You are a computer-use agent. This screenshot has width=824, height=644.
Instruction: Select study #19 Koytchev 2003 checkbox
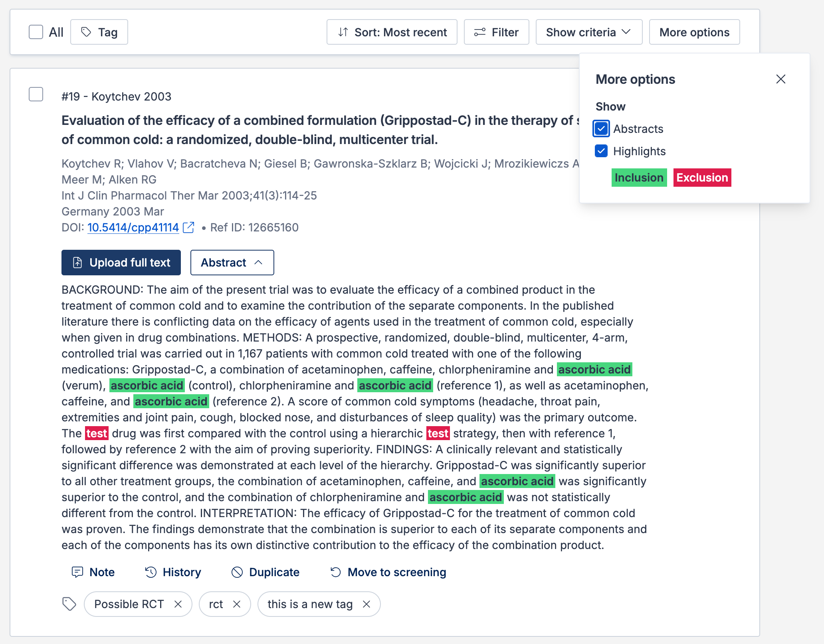click(x=36, y=95)
